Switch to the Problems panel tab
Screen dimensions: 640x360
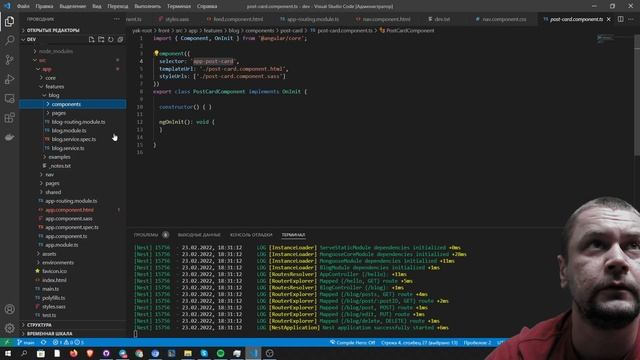(146, 235)
